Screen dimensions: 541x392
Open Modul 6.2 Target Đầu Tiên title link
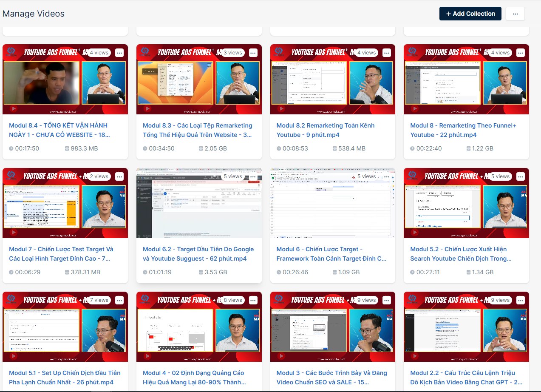point(198,254)
